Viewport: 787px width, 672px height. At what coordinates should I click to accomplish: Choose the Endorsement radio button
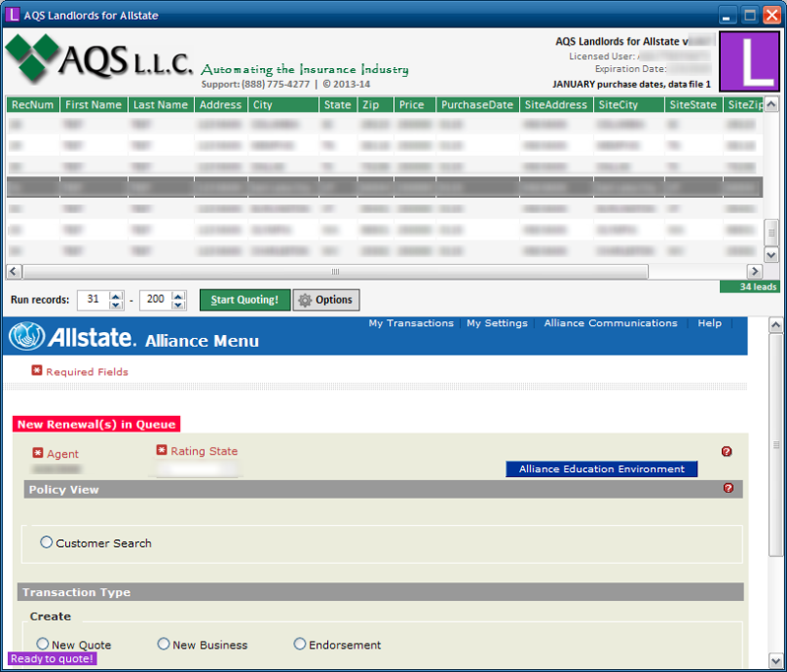(x=300, y=643)
